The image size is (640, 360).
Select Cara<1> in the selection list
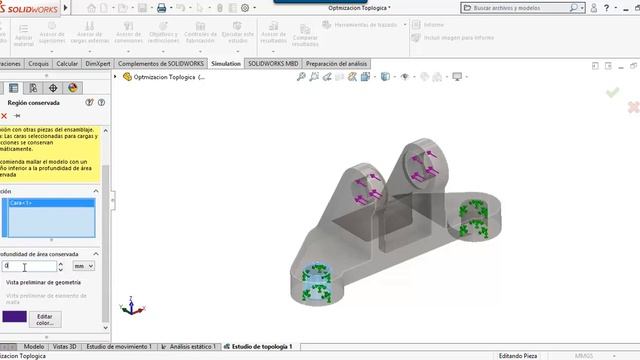(x=52, y=203)
